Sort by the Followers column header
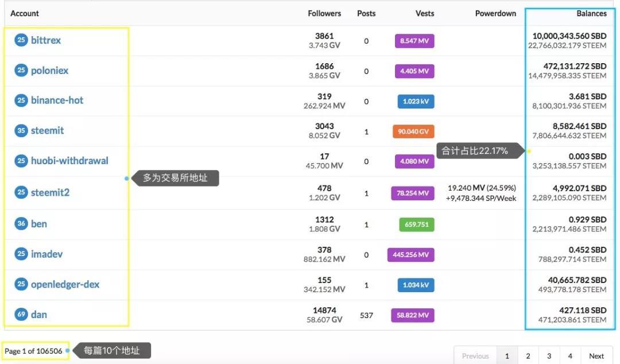 [324, 13]
